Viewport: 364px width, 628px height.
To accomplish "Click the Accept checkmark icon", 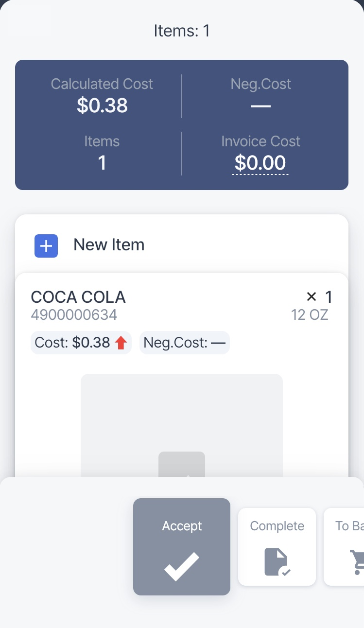I will coord(181,566).
